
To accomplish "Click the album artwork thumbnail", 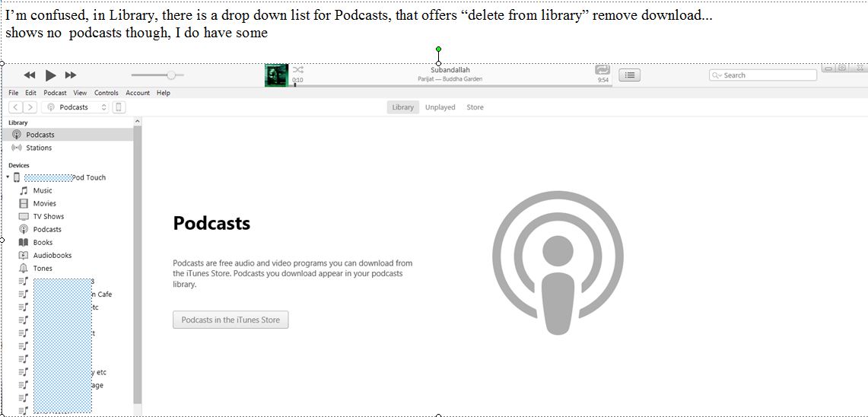I will click(x=277, y=75).
